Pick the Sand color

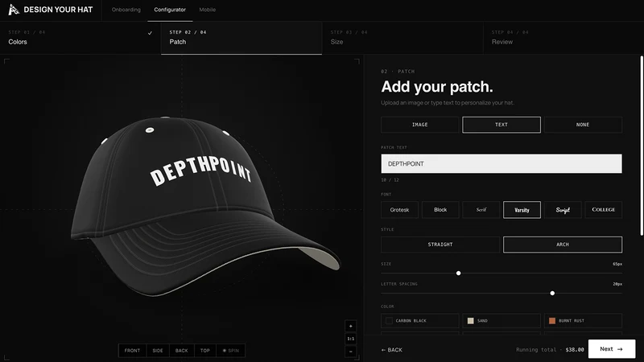[502, 321]
